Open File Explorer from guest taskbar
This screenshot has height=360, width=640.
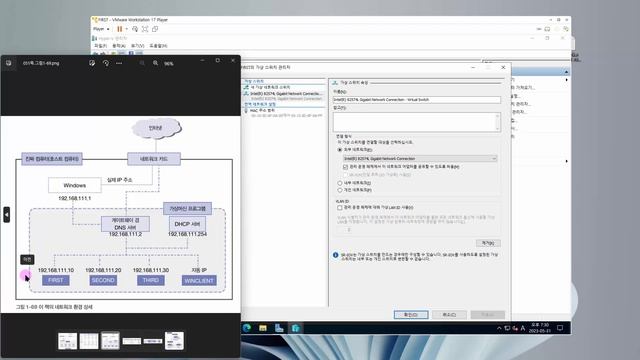pos(263,328)
